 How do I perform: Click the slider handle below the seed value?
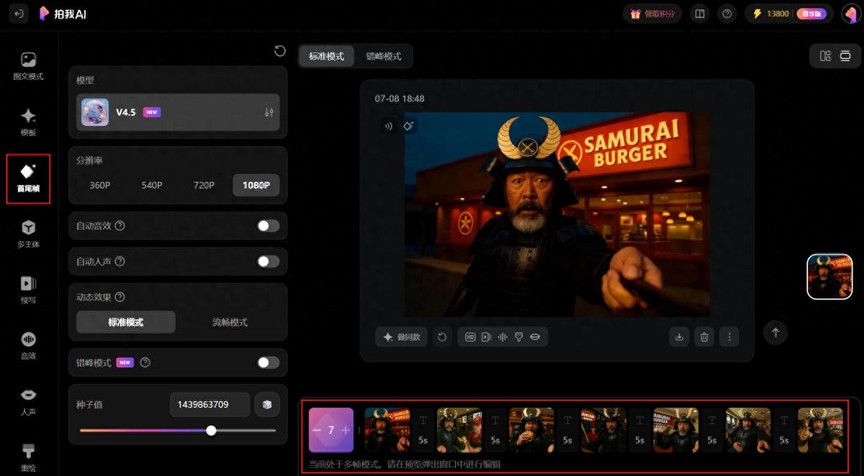tap(211, 430)
